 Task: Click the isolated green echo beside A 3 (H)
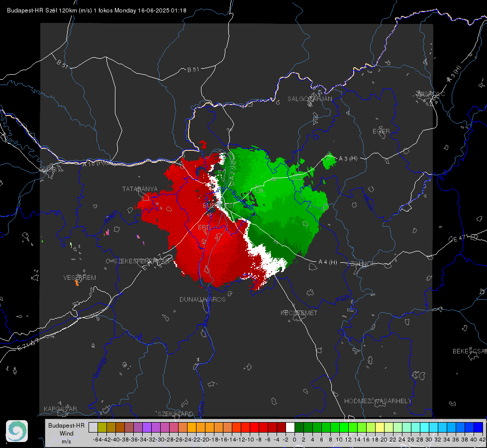[x=329, y=161]
